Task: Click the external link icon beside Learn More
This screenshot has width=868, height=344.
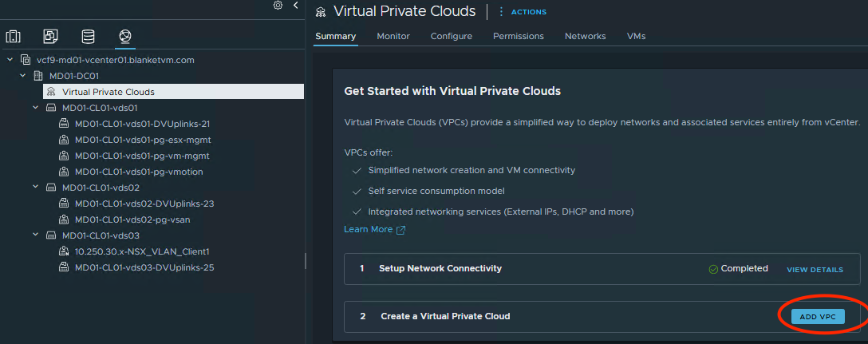Action: (400, 230)
